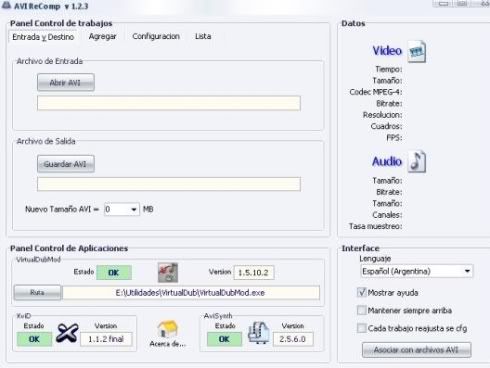Click the AviSynth version 2.5.6.0 field

[293, 339]
